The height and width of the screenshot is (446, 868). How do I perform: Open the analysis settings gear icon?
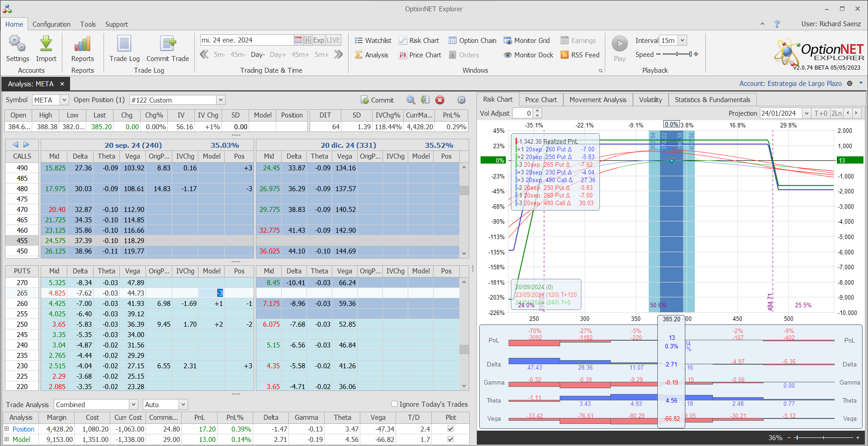[462, 100]
